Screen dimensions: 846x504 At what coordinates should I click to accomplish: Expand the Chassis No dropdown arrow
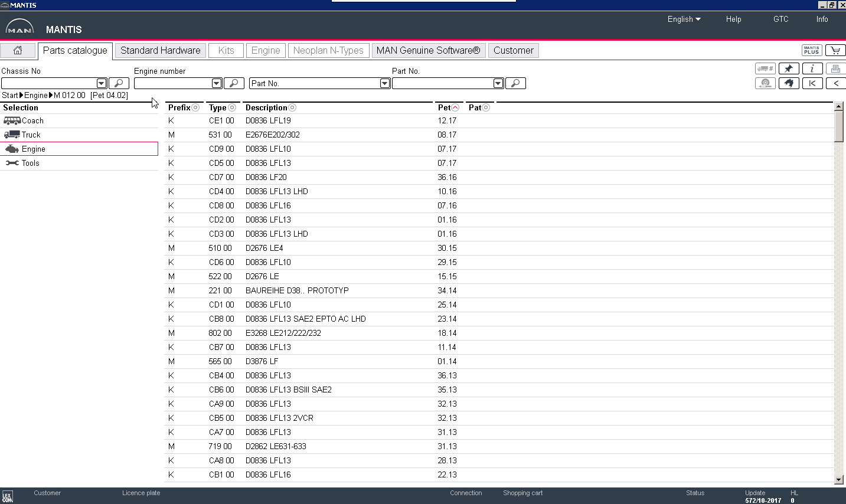102,83
